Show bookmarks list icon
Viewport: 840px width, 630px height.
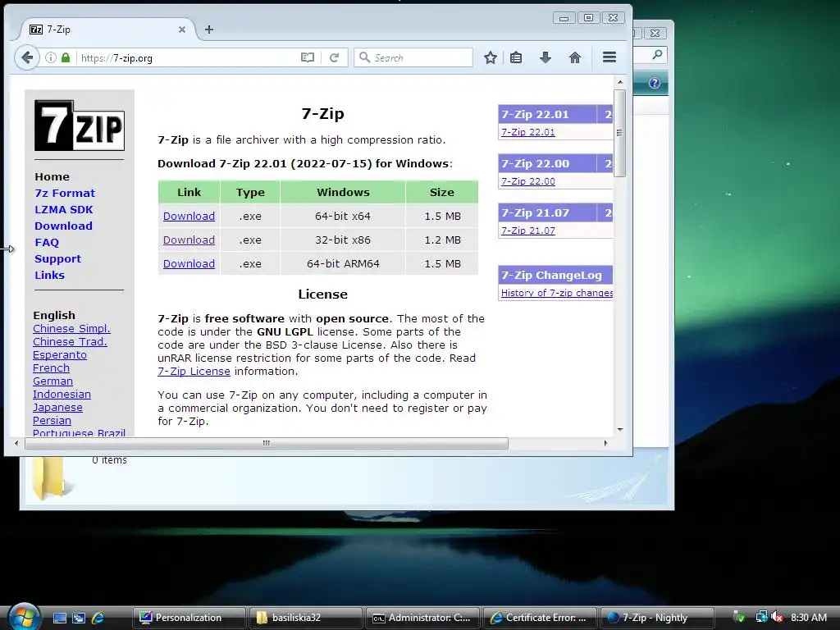click(x=516, y=57)
